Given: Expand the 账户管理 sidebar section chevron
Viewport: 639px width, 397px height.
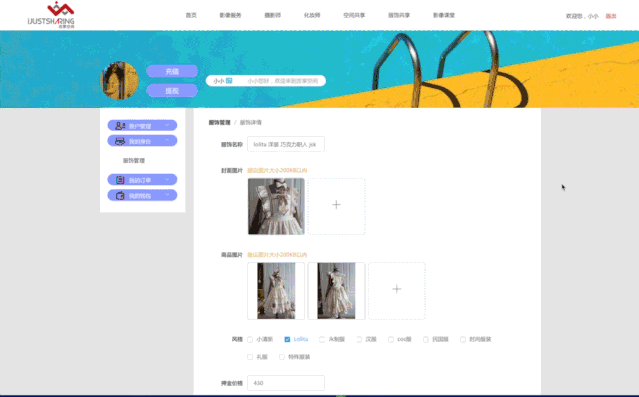Looking at the screenshot, I should click(167, 125).
